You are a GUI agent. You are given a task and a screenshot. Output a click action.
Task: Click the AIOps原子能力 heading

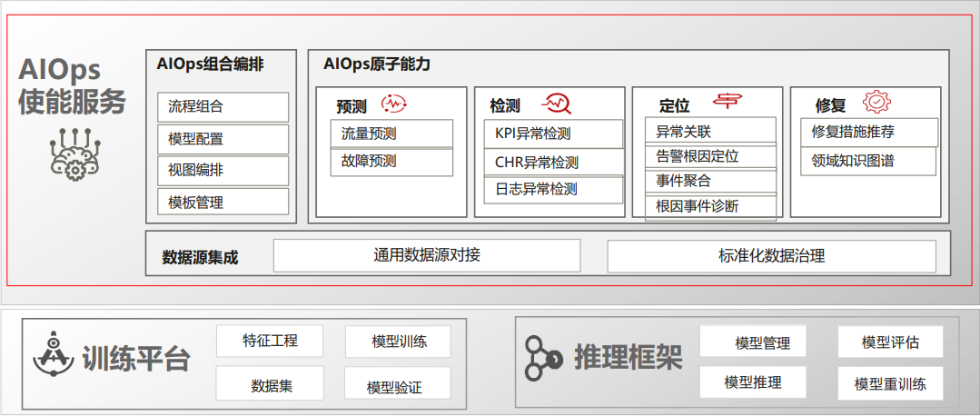click(377, 64)
